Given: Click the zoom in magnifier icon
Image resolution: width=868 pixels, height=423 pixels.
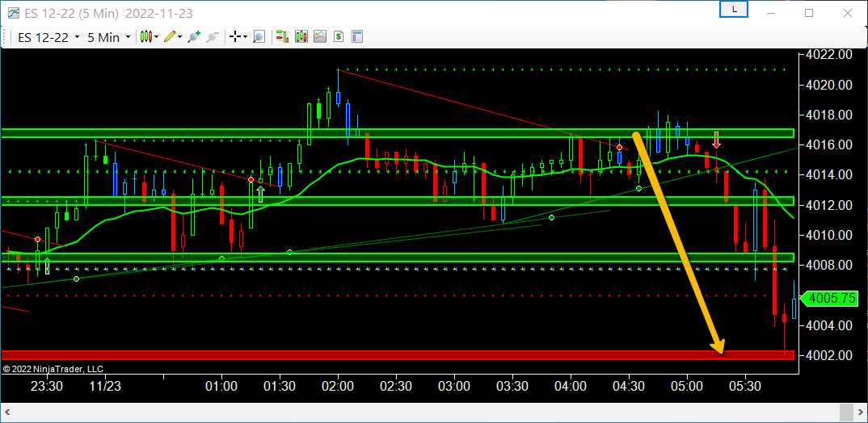Looking at the screenshot, I should click(x=193, y=37).
